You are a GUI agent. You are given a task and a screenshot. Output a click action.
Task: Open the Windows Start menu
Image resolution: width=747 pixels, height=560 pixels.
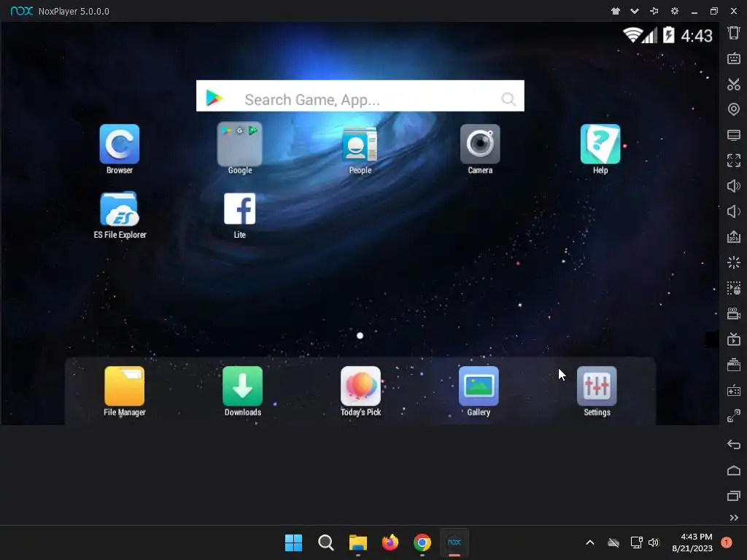(x=293, y=542)
